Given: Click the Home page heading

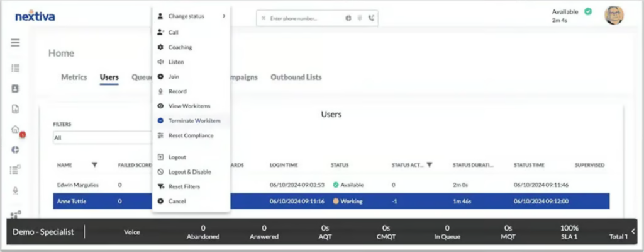Looking at the screenshot, I should pos(61,53).
